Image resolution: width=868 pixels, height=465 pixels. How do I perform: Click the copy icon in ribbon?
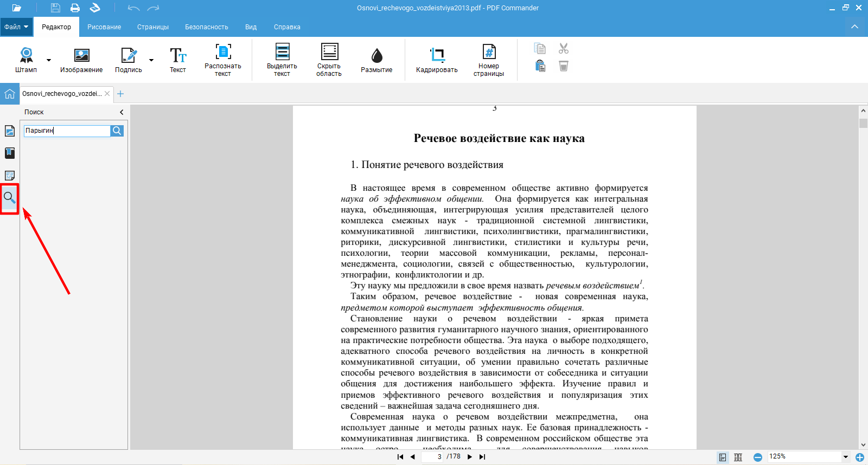click(540, 49)
